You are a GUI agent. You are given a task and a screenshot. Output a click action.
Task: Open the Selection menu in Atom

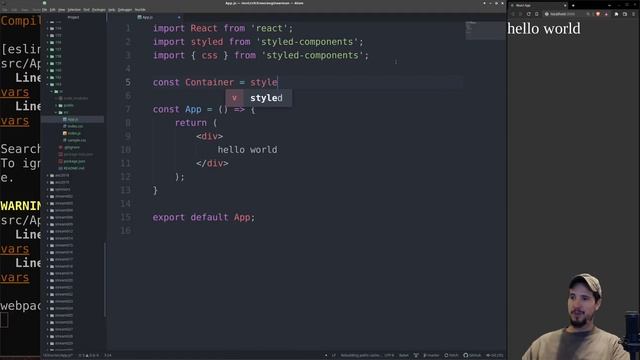tap(74, 10)
